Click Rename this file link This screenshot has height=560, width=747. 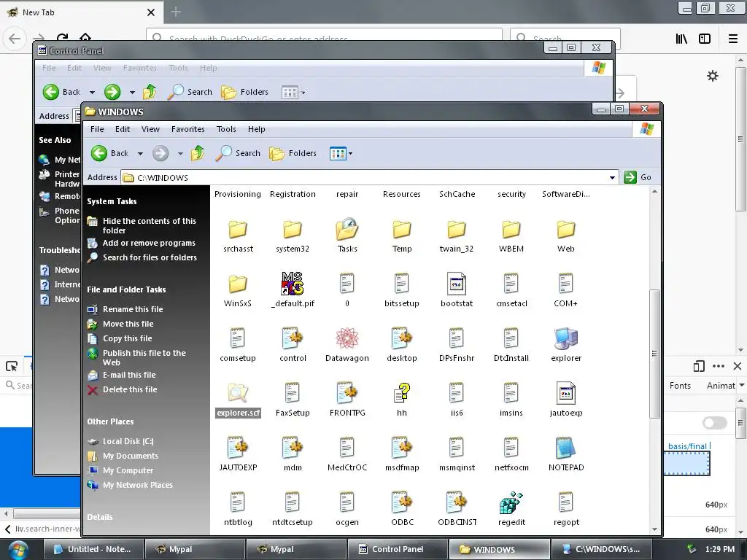133,309
